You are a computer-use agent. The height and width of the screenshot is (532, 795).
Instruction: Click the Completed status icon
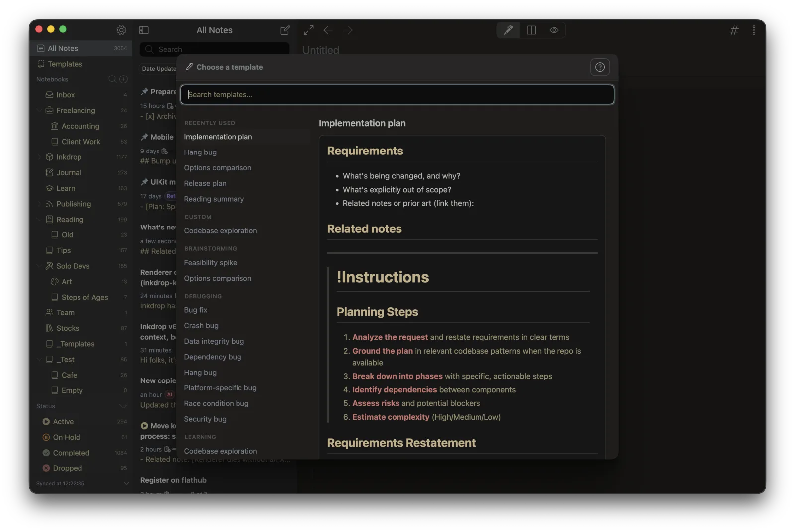[x=46, y=453]
